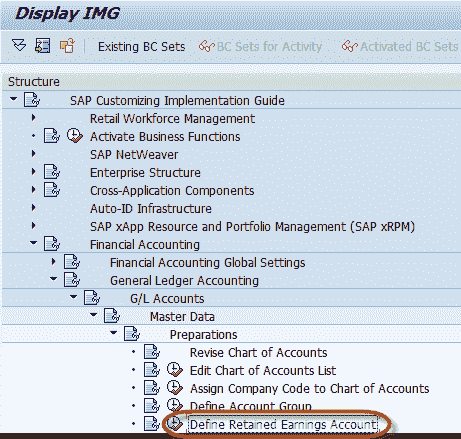Collapse G/L Accounts node

point(73,297)
